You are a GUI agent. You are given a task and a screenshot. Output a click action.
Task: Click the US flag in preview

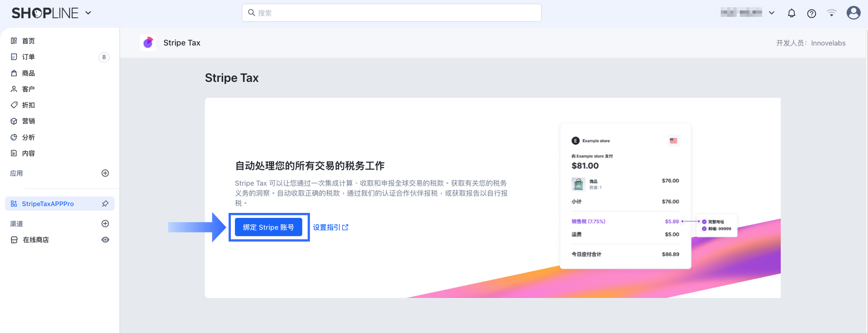[673, 141]
